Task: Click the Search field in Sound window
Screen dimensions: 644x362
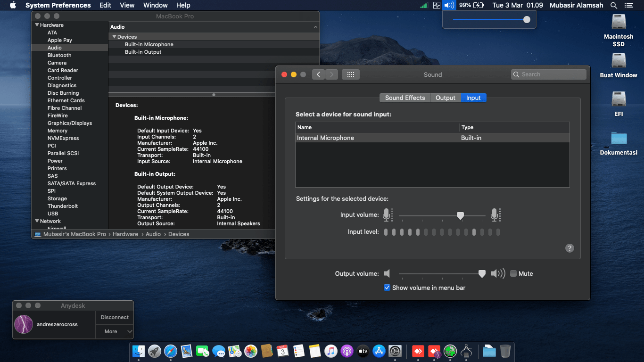Action: coord(549,74)
